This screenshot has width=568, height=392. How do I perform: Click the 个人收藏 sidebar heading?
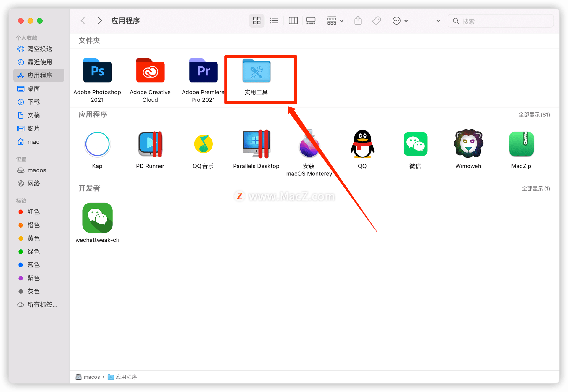(x=27, y=38)
